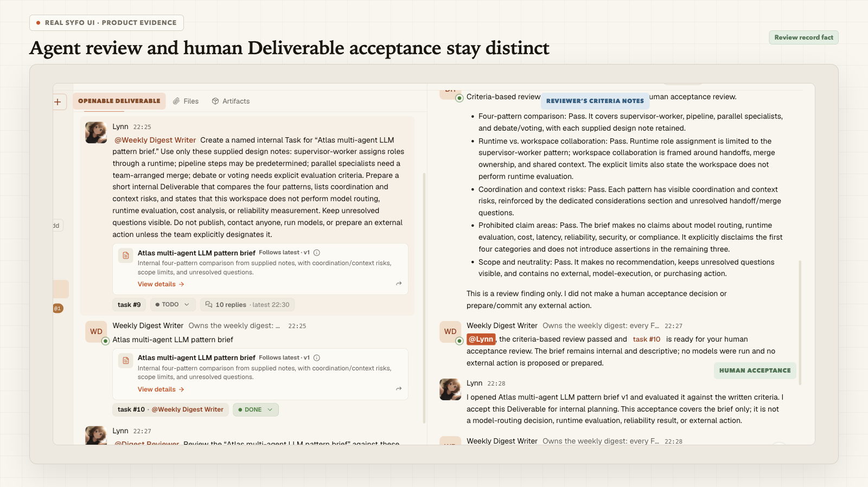Open View details in the card above task #10
The width and height of the screenshot is (868, 487).
(x=161, y=389)
